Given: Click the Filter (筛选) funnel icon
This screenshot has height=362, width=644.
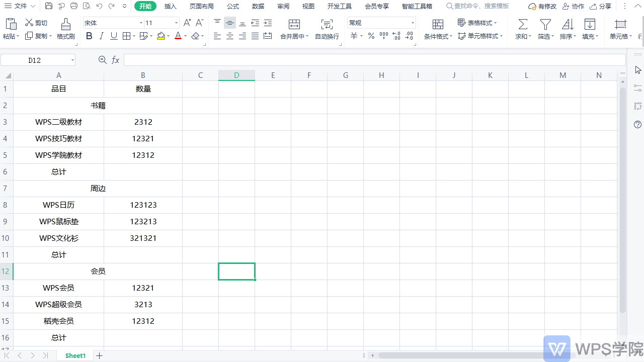Looking at the screenshot, I should (x=545, y=25).
